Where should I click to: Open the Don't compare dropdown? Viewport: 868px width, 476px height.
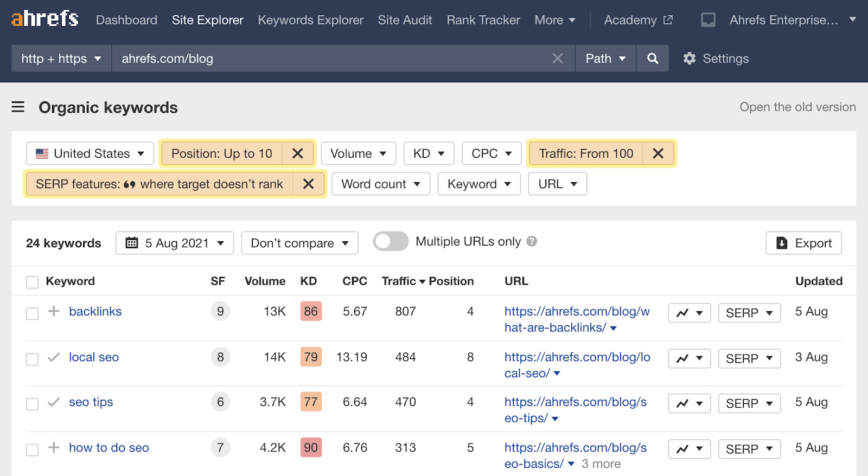tap(299, 243)
